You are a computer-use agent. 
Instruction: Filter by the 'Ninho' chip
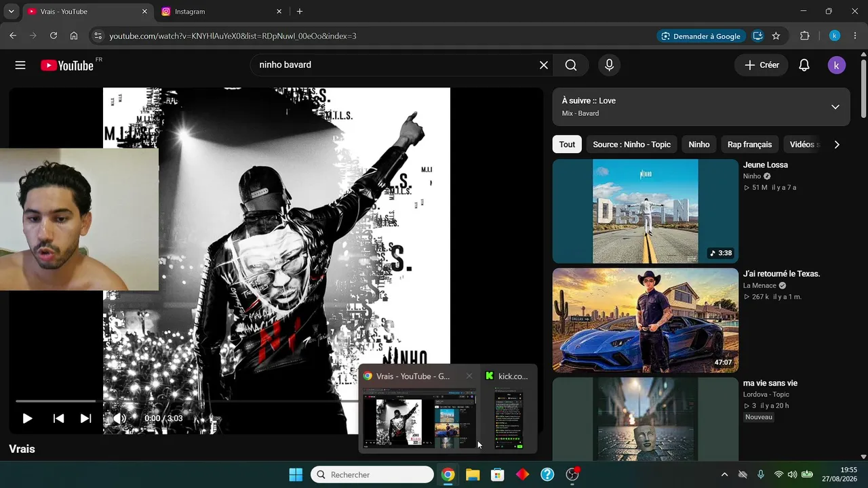point(699,144)
